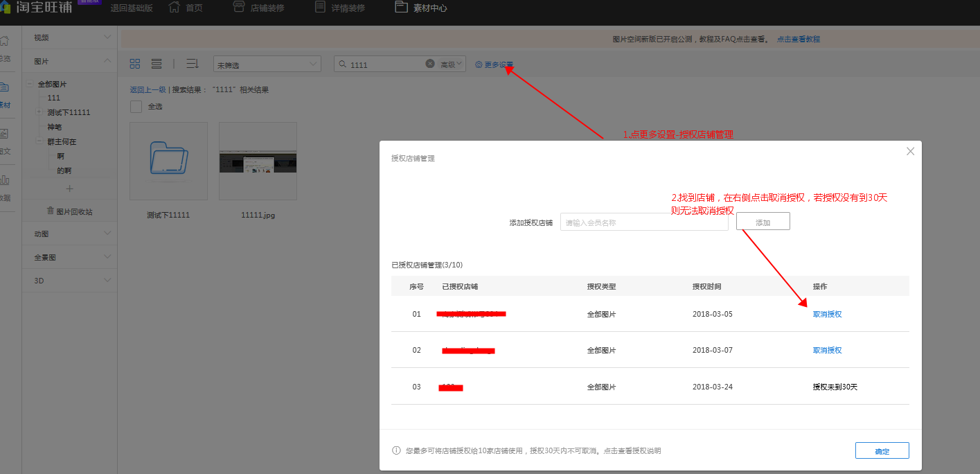Click 点击查看授权说明 in dialog footer

632,450
